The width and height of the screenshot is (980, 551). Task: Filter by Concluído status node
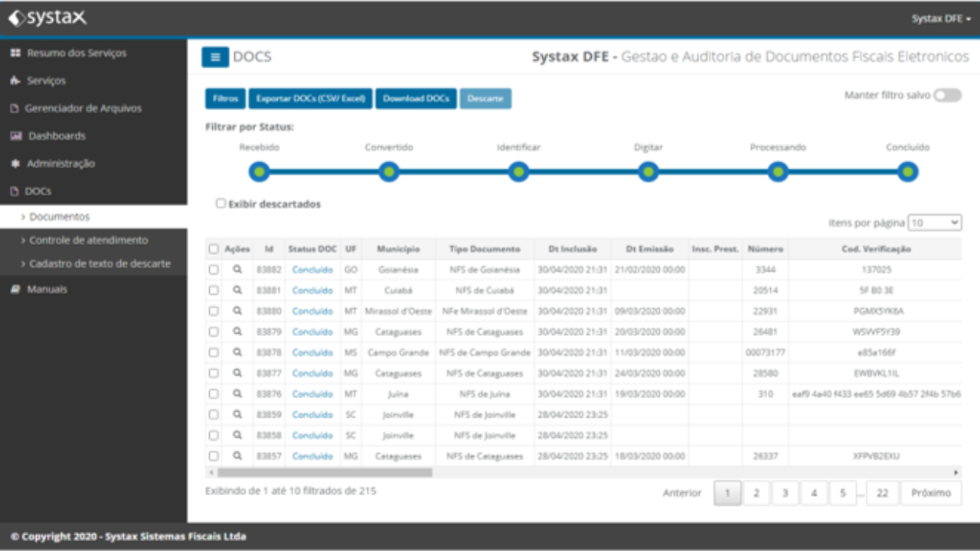(908, 172)
